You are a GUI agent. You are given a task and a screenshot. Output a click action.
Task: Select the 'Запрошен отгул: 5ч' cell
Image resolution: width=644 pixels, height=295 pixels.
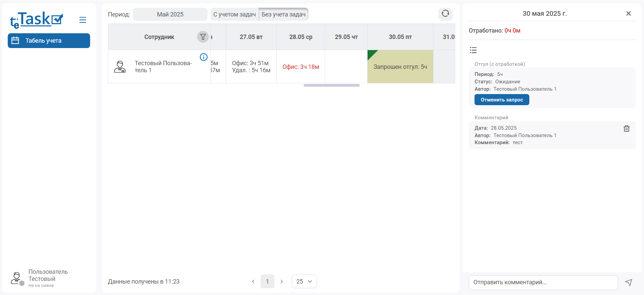point(400,67)
